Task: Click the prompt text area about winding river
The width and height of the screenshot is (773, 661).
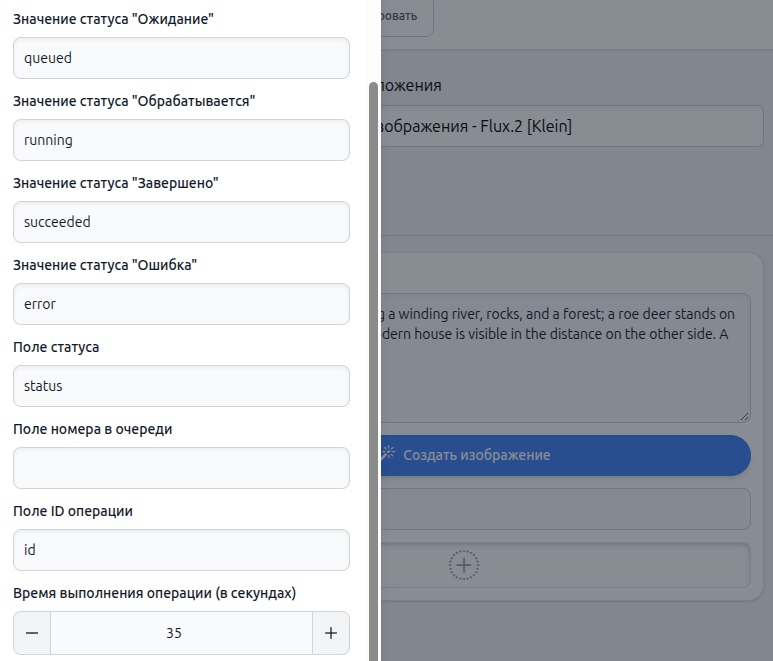Action: pos(566,358)
